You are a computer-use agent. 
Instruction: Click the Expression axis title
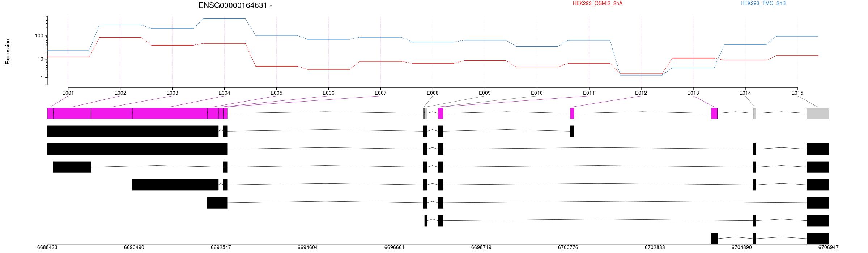click(x=8, y=52)
